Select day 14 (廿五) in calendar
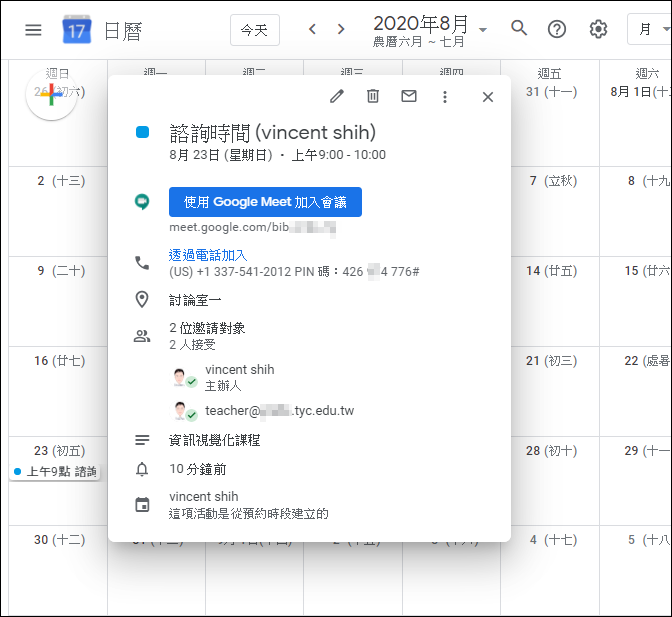This screenshot has width=672, height=617. click(x=552, y=271)
